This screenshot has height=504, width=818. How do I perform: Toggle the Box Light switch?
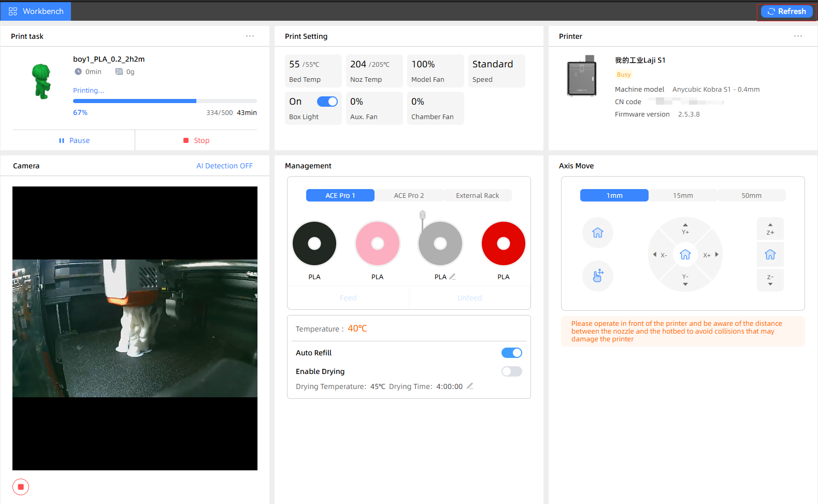[327, 102]
